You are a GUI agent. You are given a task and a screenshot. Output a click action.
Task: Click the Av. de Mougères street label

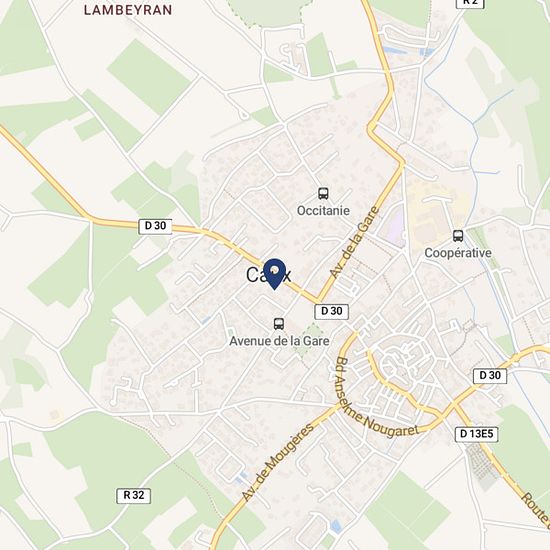point(277,462)
